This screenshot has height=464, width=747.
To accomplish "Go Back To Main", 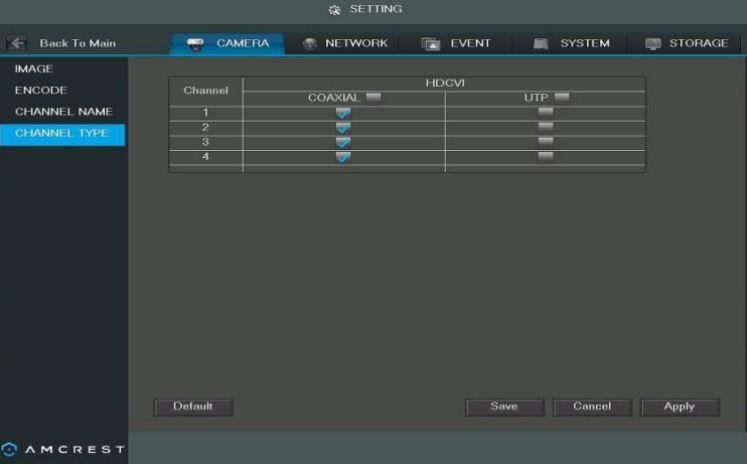I will pyautogui.click(x=78, y=43).
